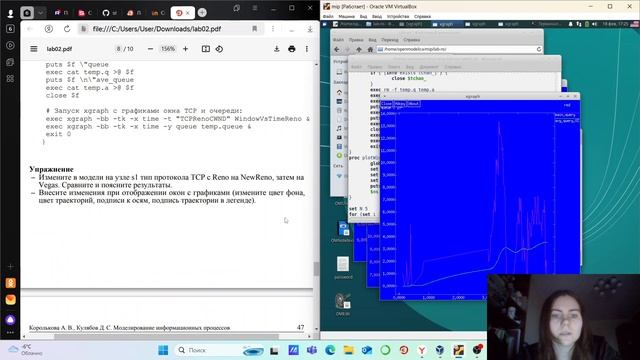The width and height of the screenshot is (640, 360).
Task: Open VirtualBox Устройства menu
Action: pos(398,17)
